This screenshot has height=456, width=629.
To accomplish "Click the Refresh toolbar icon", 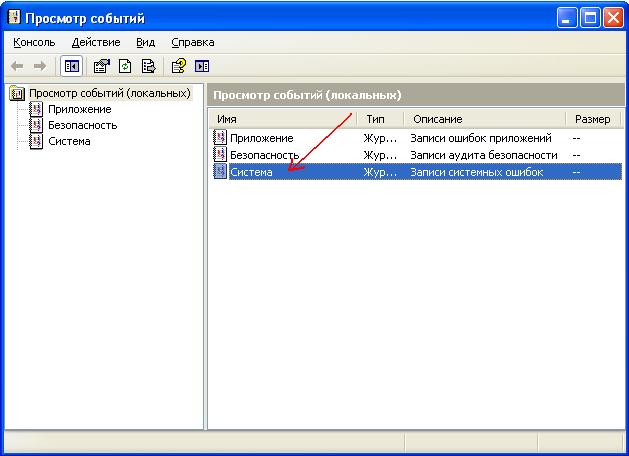I will pos(125,66).
